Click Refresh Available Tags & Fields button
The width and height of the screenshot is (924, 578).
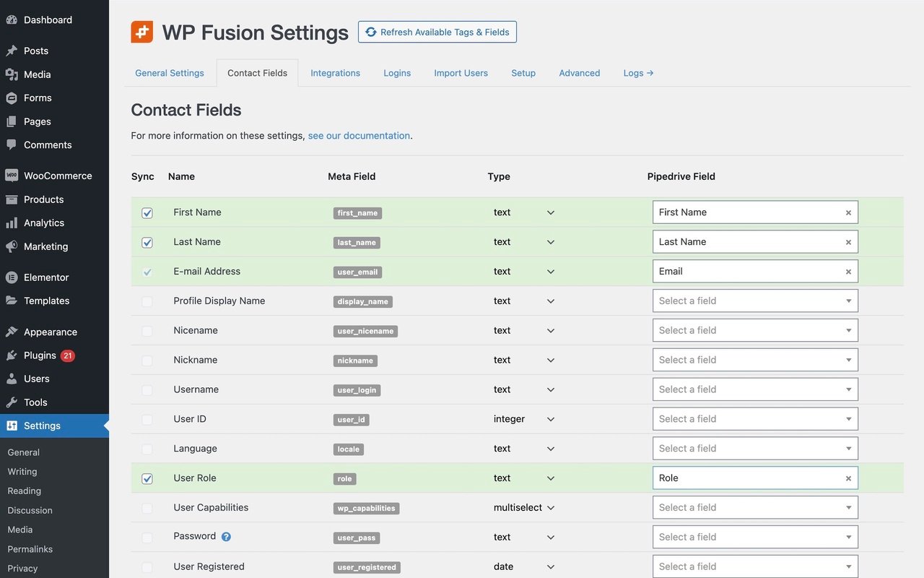[437, 32]
